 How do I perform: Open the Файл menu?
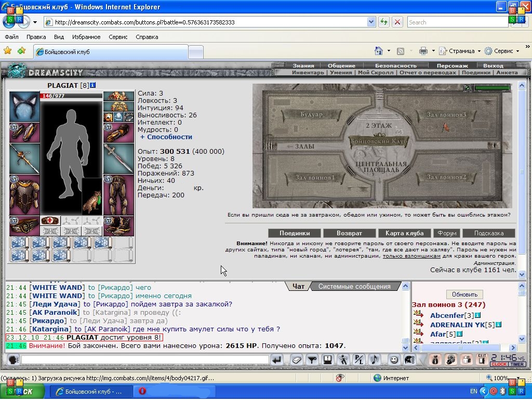click(x=11, y=37)
